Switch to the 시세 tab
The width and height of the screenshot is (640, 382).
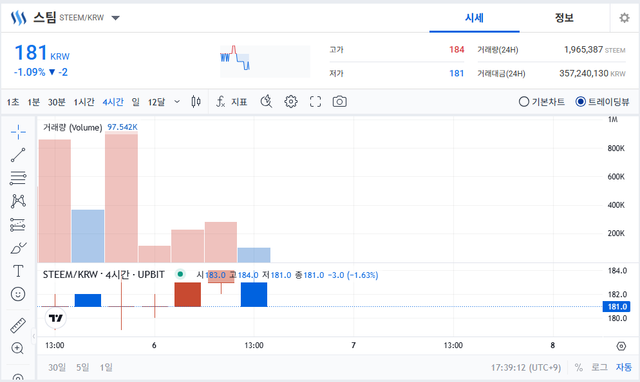click(474, 18)
